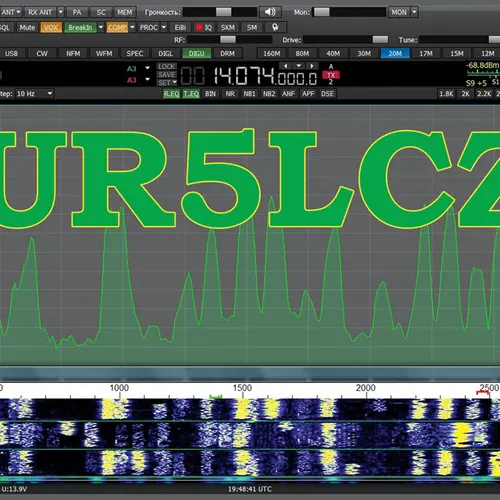
Task: Click the green marker on the 1500 scale
Action: coord(216,396)
